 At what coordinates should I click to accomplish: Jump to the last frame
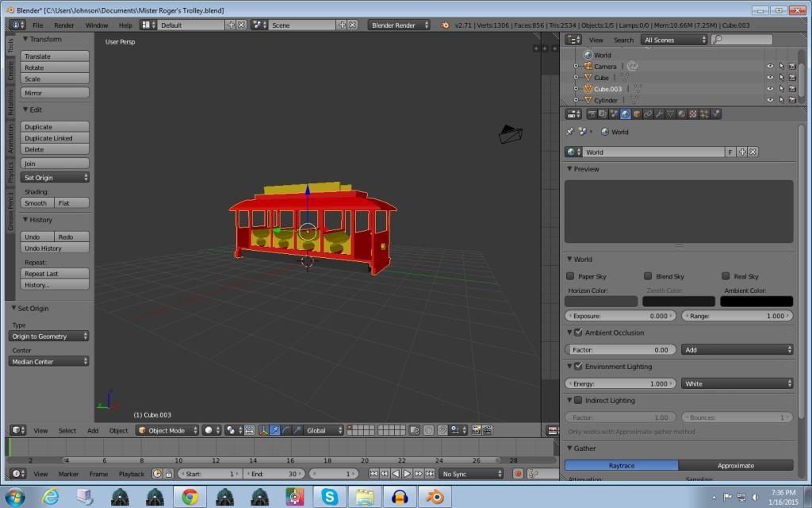click(x=430, y=474)
